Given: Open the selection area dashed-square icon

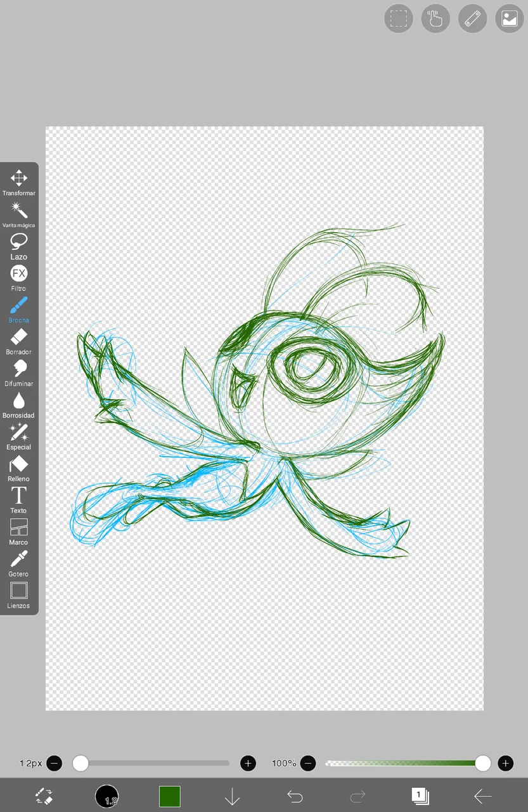Looking at the screenshot, I should (x=399, y=18).
